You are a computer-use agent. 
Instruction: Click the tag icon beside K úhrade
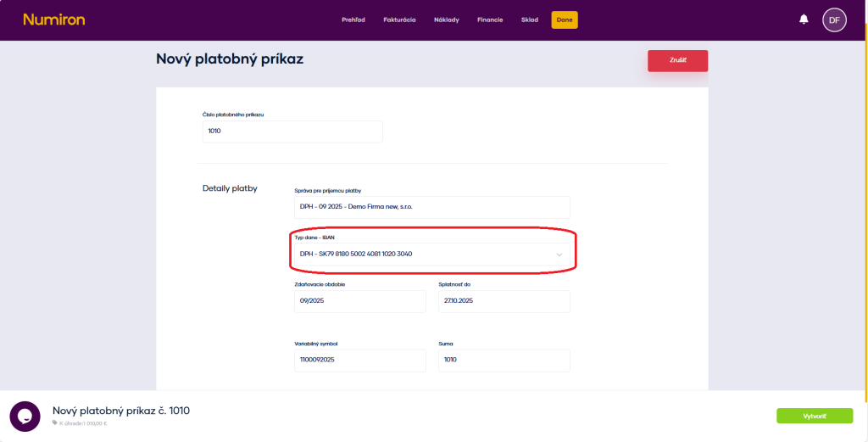pos(55,422)
